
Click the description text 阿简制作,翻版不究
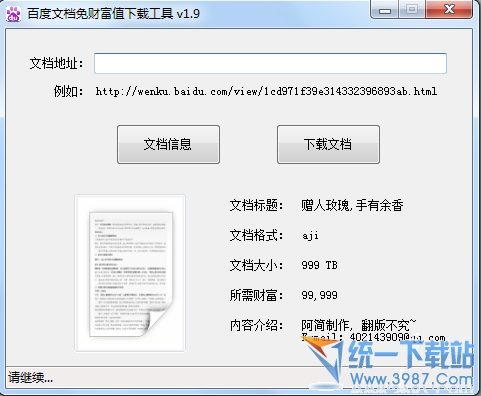pos(359,325)
